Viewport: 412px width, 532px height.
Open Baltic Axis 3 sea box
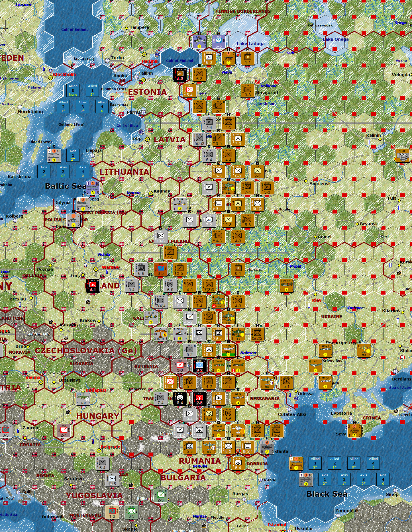point(63,171)
